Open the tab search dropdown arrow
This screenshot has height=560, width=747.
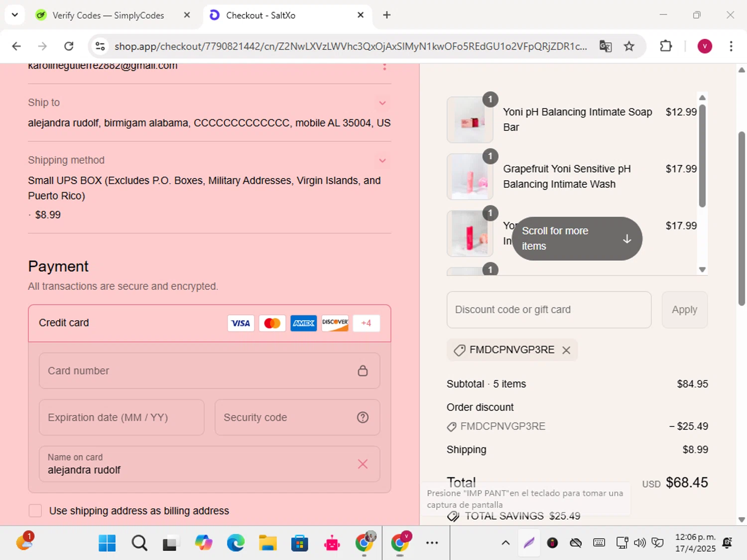(15, 15)
